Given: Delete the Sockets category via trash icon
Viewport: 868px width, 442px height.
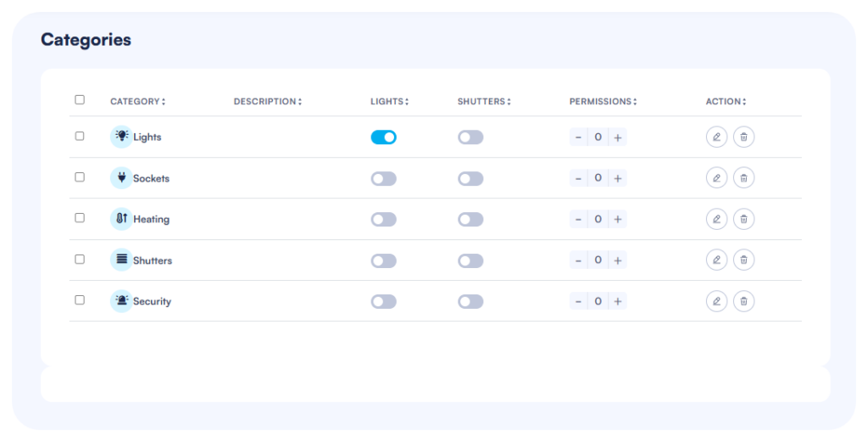Looking at the screenshot, I should 743,178.
